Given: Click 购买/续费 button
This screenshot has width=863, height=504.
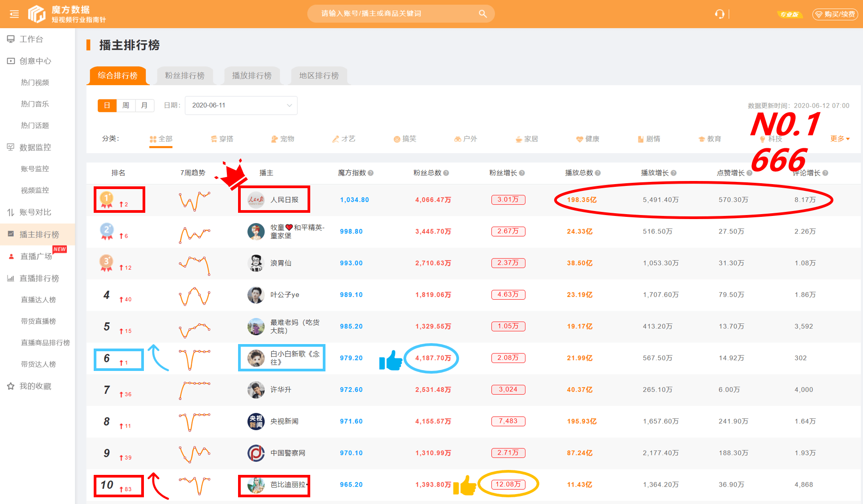Looking at the screenshot, I should click(835, 14).
